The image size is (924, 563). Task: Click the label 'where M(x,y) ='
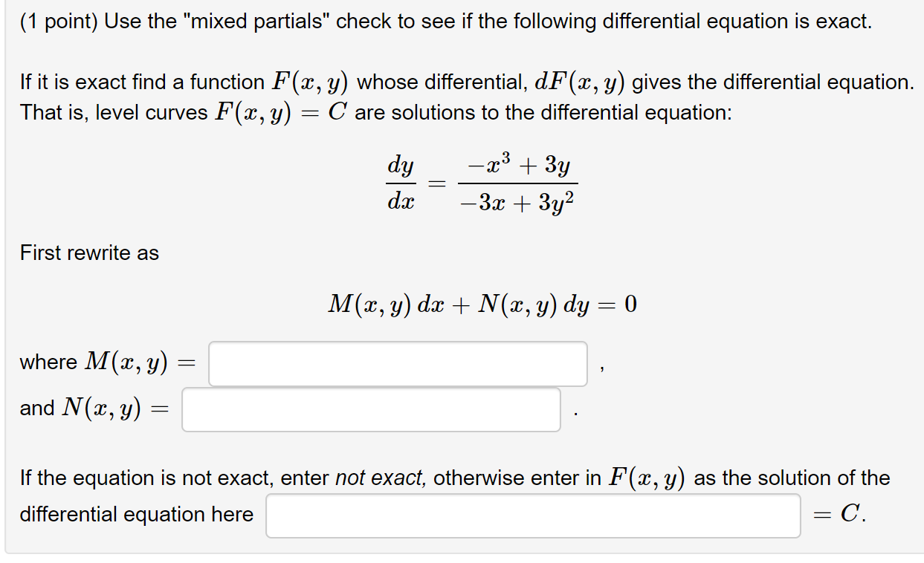click(109, 362)
